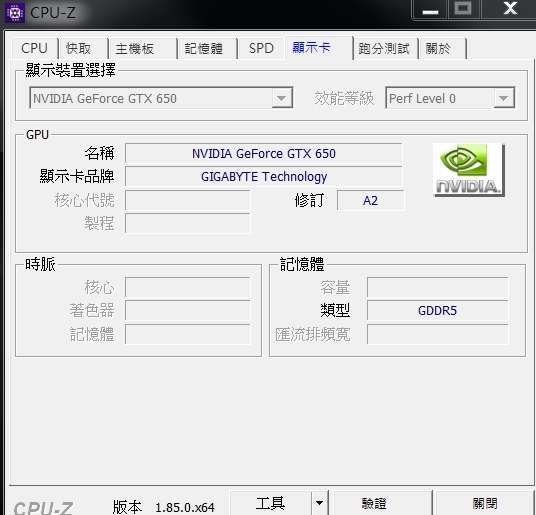The image size is (536, 515).
Task: Click the empty 核心 clock field
Action: [x=188, y=287]
